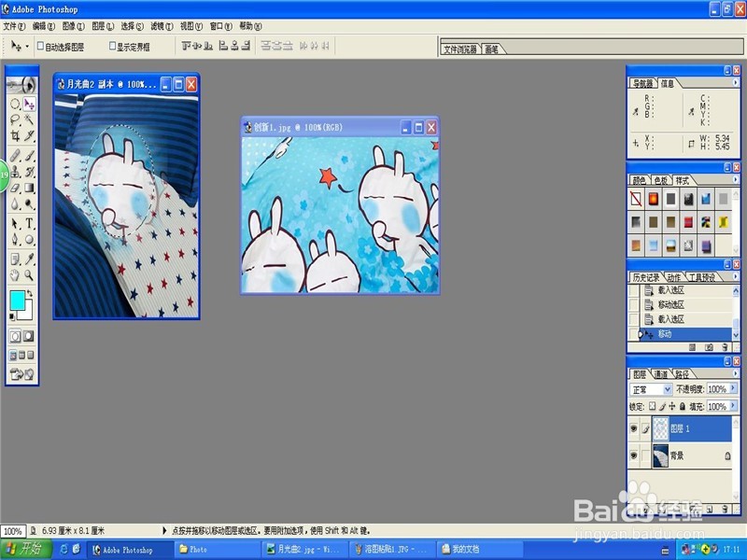Image resolution: width=747 pixels, height=560 pixels.
Task: Open the 不透明度 slider arrow
Action: pos(733,389)
